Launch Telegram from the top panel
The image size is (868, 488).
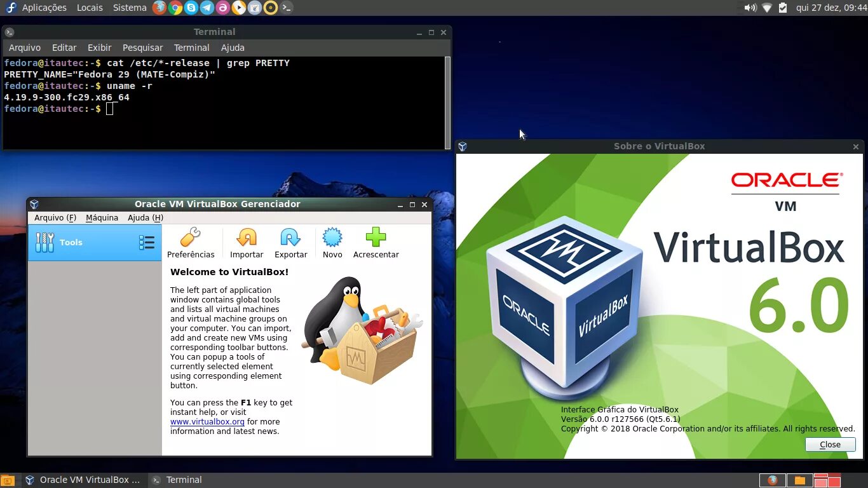point(207,8)
